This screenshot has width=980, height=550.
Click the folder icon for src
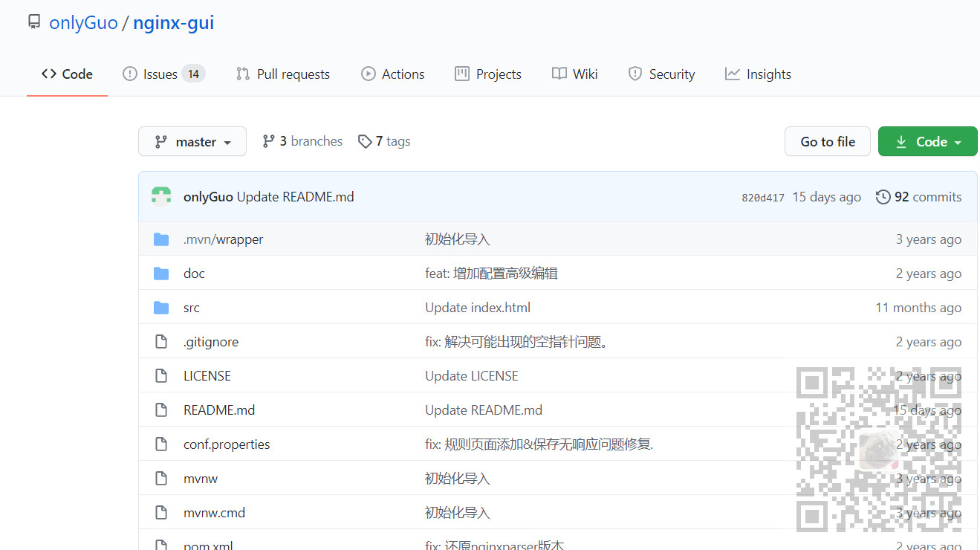pos(161,308)
